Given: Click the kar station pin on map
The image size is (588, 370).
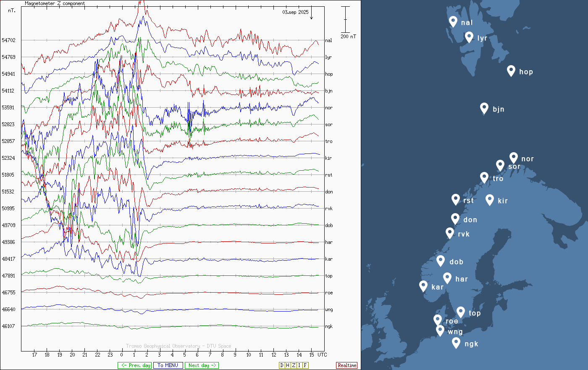Looking at the screenshot, I should click(x=423, y=285).
